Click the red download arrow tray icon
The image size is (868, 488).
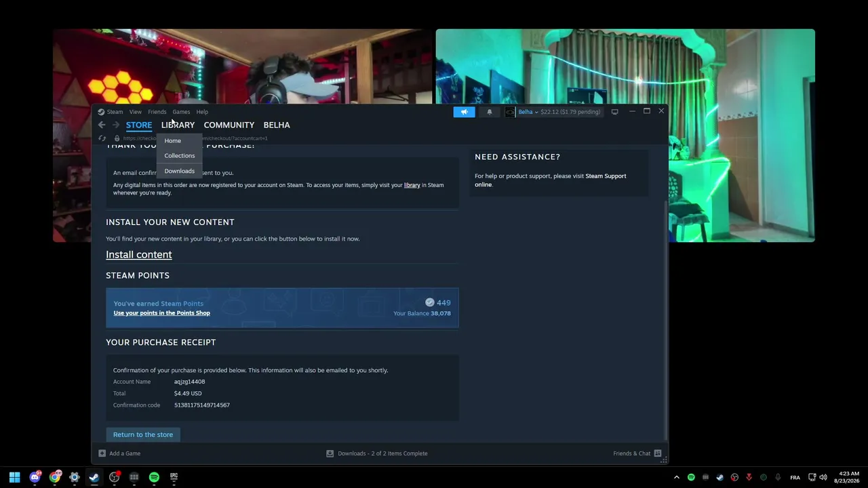(749, 477)
